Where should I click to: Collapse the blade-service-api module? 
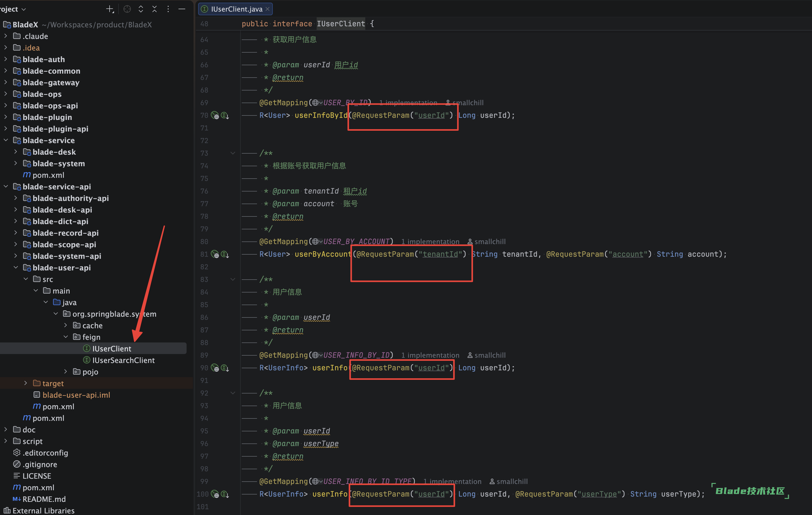6,187
